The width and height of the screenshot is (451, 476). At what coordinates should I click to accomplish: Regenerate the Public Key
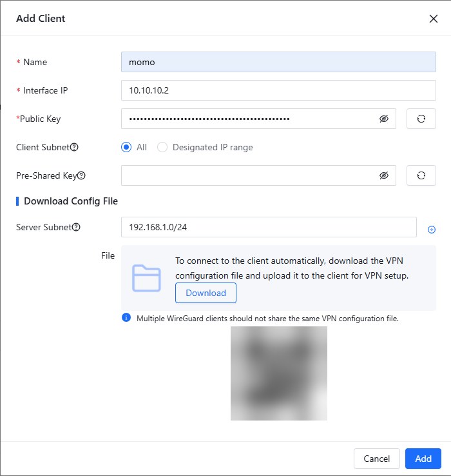(421, 119)
